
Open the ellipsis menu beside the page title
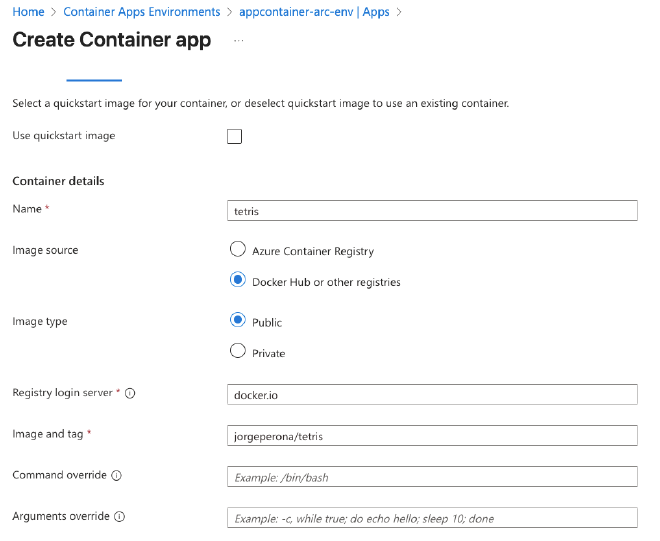237,41
